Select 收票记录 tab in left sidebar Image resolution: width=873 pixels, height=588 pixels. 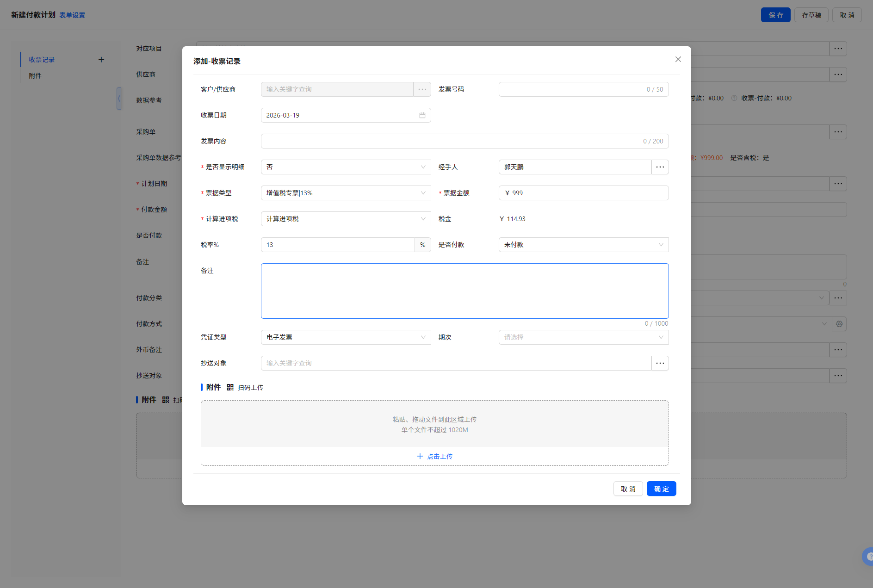click(x=42, y=60)
